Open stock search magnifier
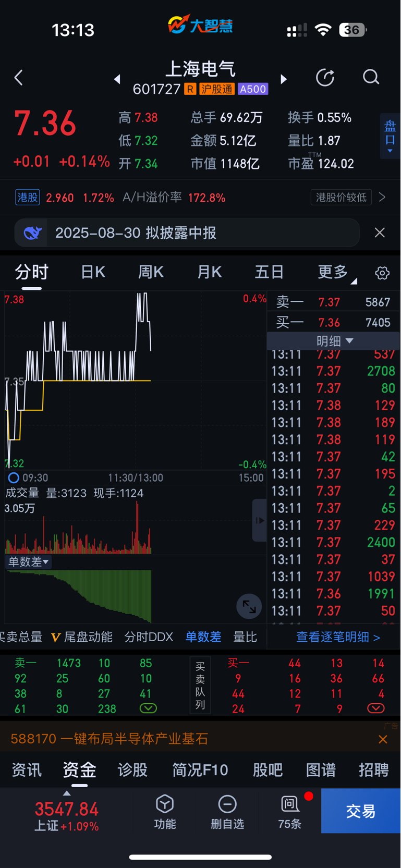401x868 pixels. (371, 77)
